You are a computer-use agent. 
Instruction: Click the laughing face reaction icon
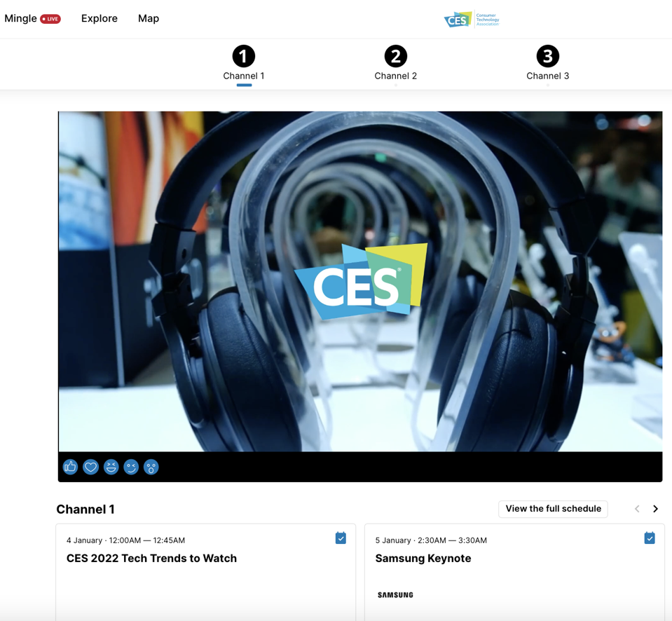[x=111, y=467]
